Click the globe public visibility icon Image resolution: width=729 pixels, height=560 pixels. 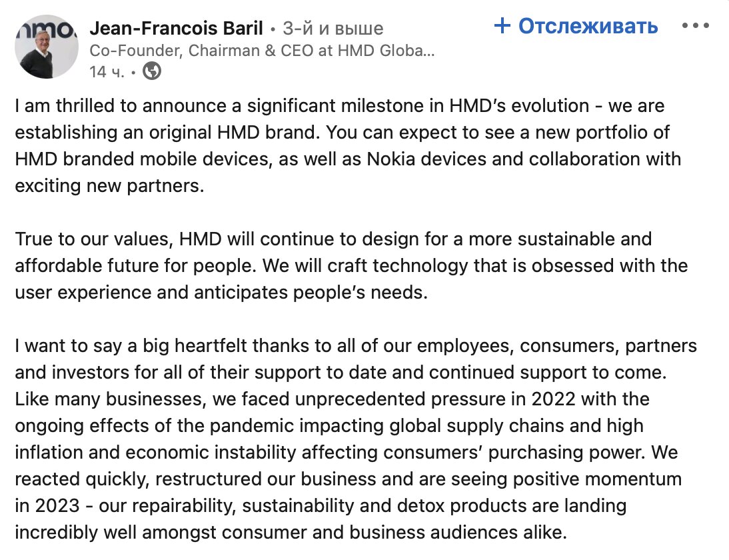(x=151, y=71)
